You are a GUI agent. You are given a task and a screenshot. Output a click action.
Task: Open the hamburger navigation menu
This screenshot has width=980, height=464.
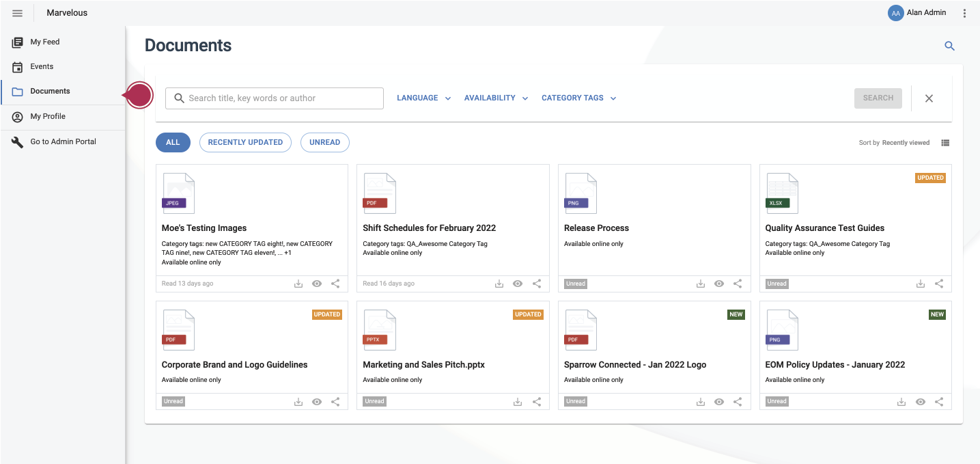[18, 13]
